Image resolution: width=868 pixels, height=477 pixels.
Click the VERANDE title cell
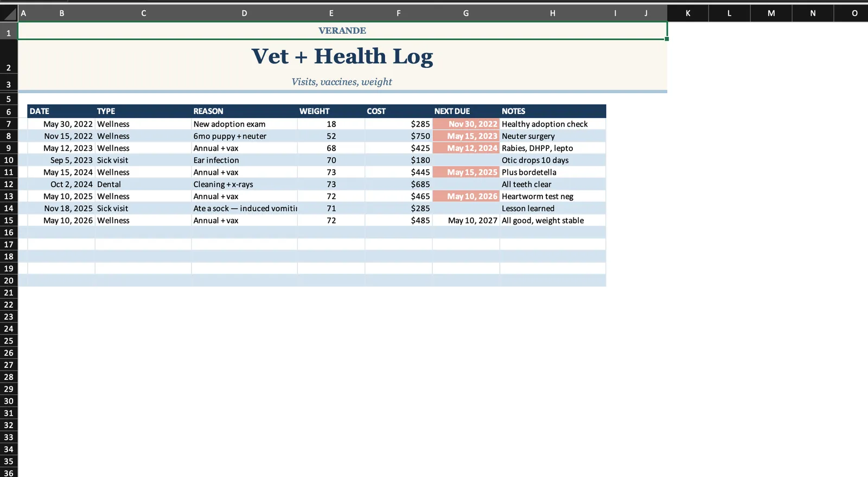342,31
